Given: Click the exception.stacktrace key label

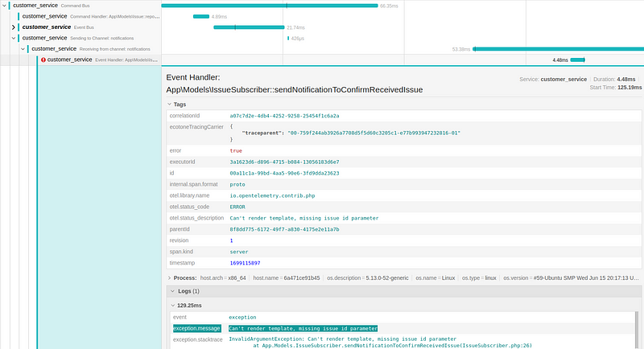Looking at the screenshot, I should tap(197, 339).
